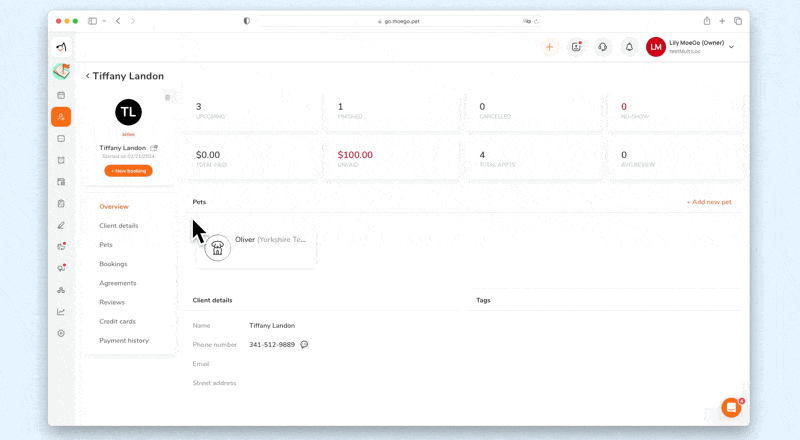Open the Credit cards tab

tap(117, 322)
